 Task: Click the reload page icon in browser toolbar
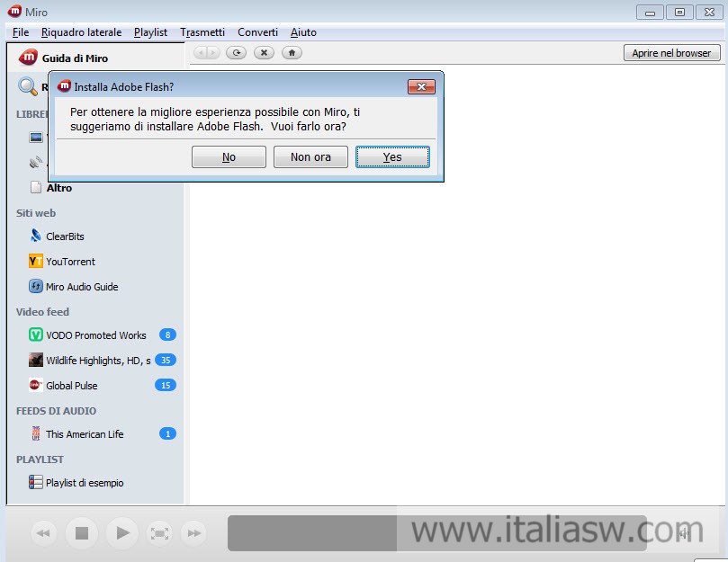tap(236, 53)
